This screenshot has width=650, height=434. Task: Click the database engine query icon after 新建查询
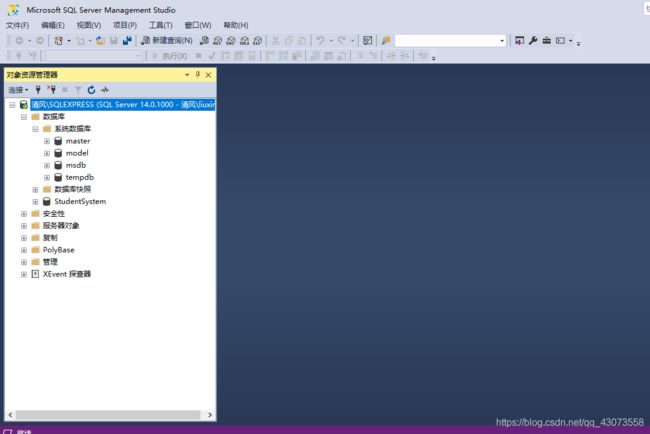[x=204, y=40]
